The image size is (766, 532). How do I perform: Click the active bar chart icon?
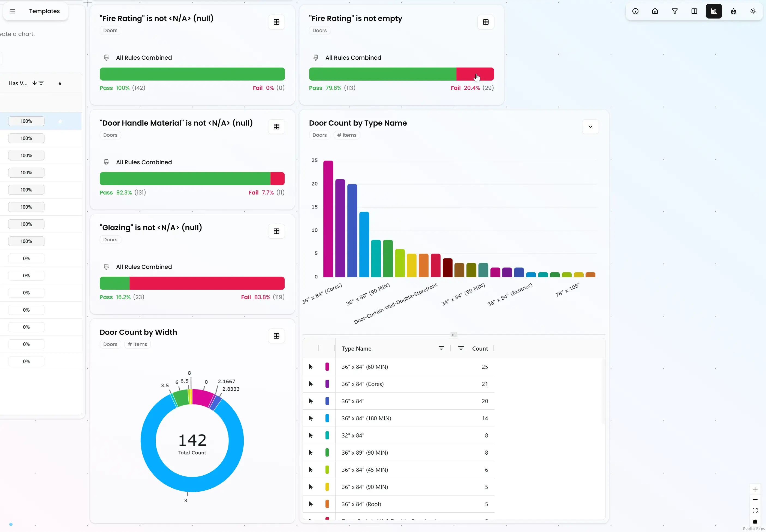714,11
